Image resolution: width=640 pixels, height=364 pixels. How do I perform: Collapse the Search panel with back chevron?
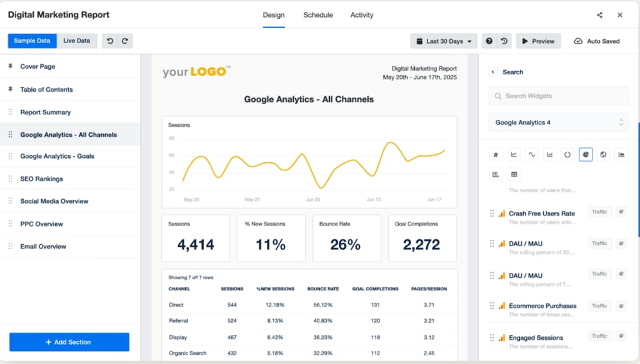point(492,72)
